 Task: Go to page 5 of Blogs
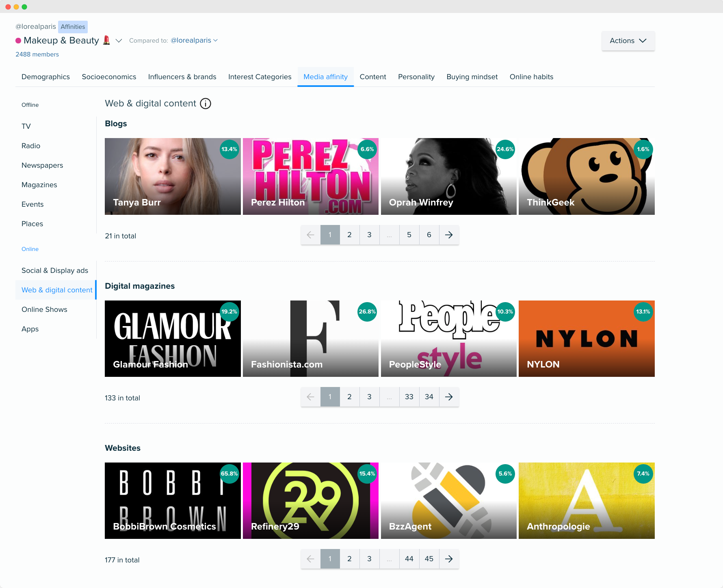(409, 235)
